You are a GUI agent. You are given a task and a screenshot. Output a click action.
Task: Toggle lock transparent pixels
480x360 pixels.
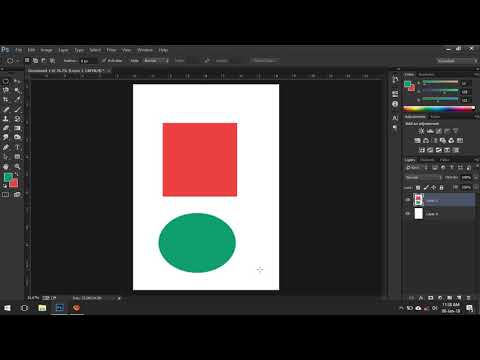pyautogui.click(x=418, y=188)
